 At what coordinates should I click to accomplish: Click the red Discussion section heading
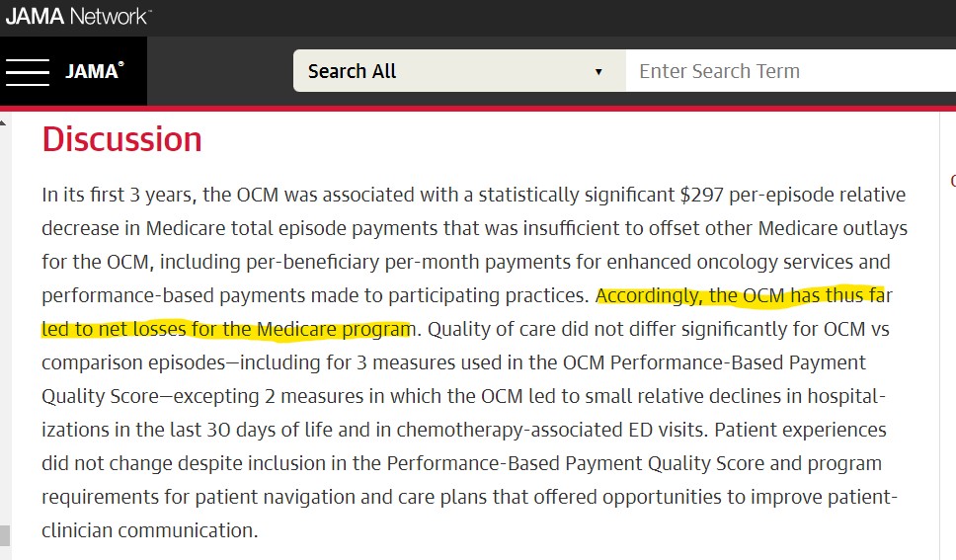(121, 139)
